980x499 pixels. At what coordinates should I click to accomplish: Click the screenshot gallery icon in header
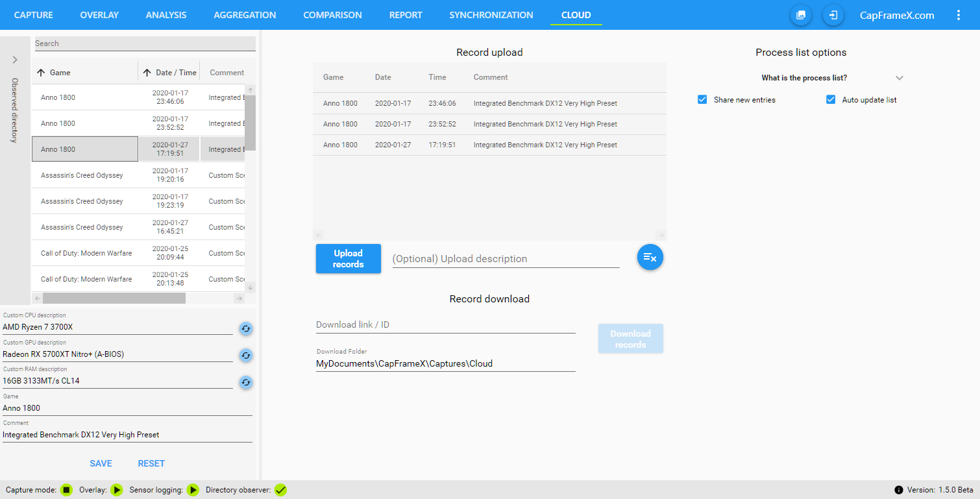coord(801,15)
